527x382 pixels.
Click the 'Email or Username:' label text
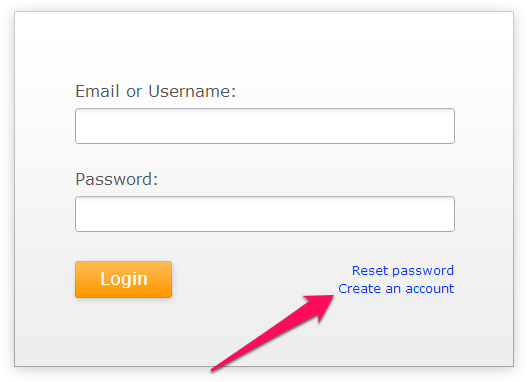tap(156, 91)
